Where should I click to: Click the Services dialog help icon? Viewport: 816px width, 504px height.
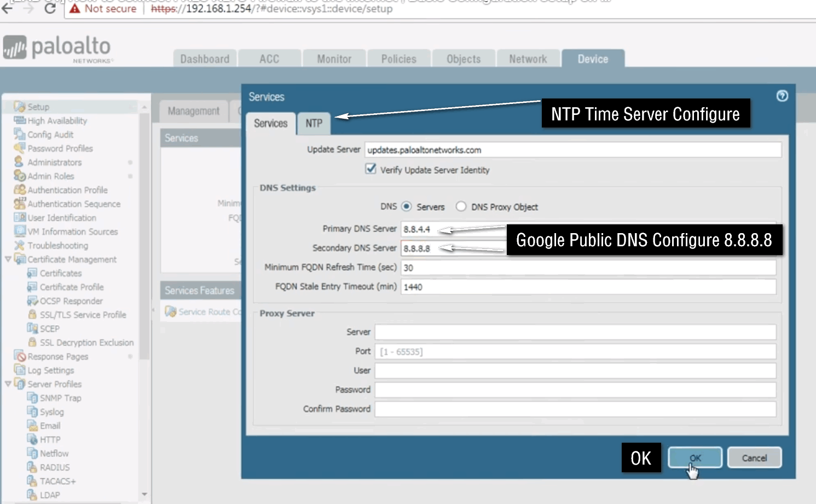pyautogui.click(x=782, y=96)
